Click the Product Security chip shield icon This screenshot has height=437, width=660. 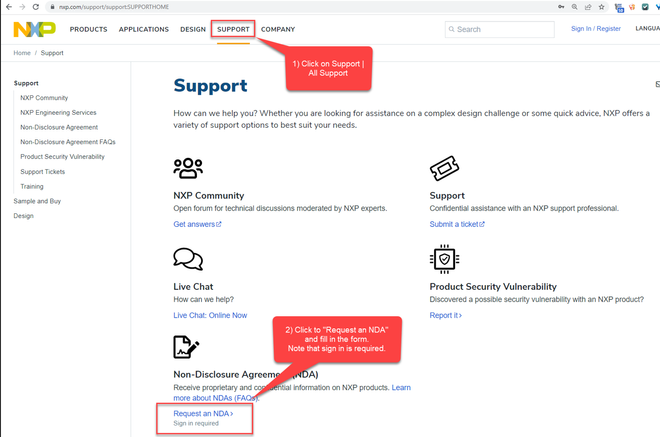click(x=444, y=259)
